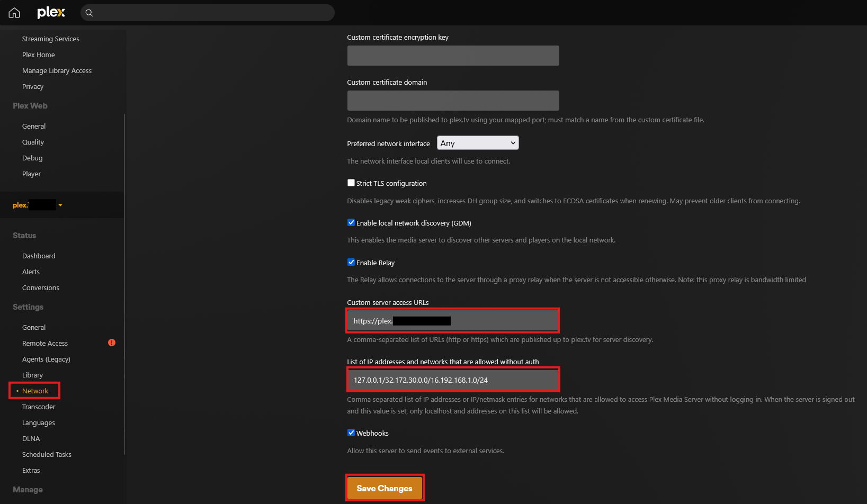Open Remote Access settings
Screen dimensions: 867x504
click(x=45, y=343)
